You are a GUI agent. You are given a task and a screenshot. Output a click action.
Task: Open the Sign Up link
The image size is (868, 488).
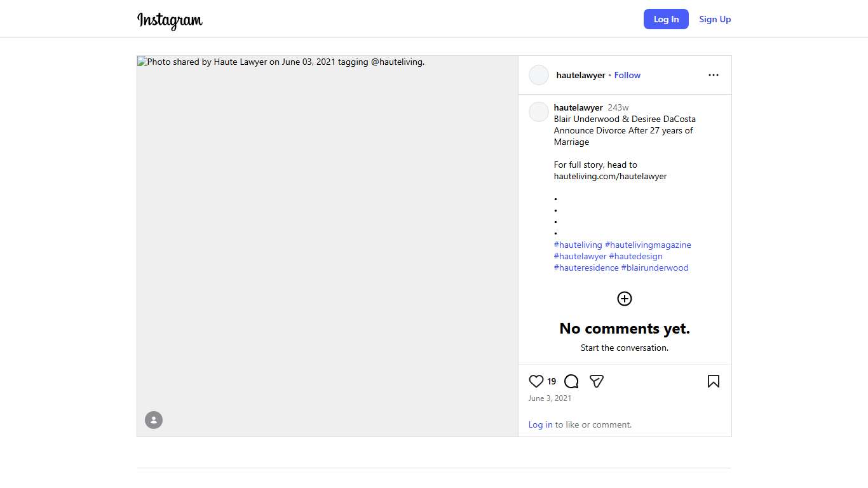click(715, 19)
